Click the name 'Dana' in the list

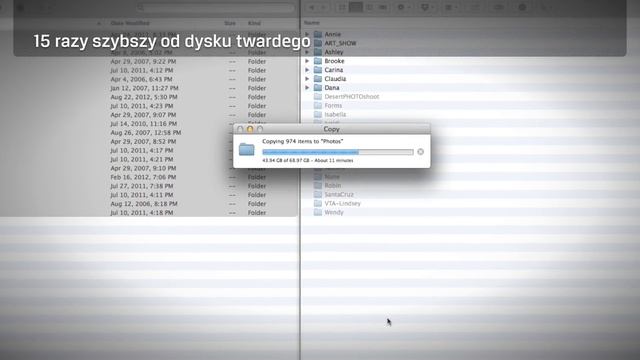pyautogui.click(x=332, y=88)
